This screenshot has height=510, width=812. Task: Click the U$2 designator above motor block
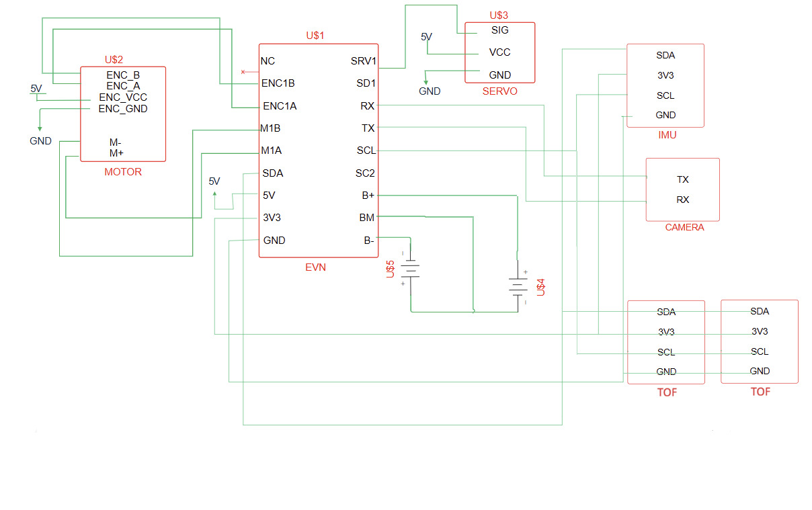114,60
